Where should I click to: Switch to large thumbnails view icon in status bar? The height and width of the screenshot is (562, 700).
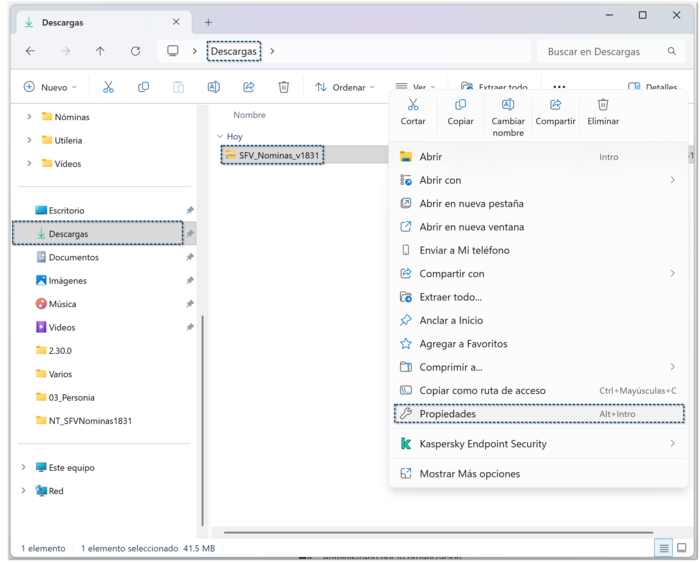[x=682, y=548]
